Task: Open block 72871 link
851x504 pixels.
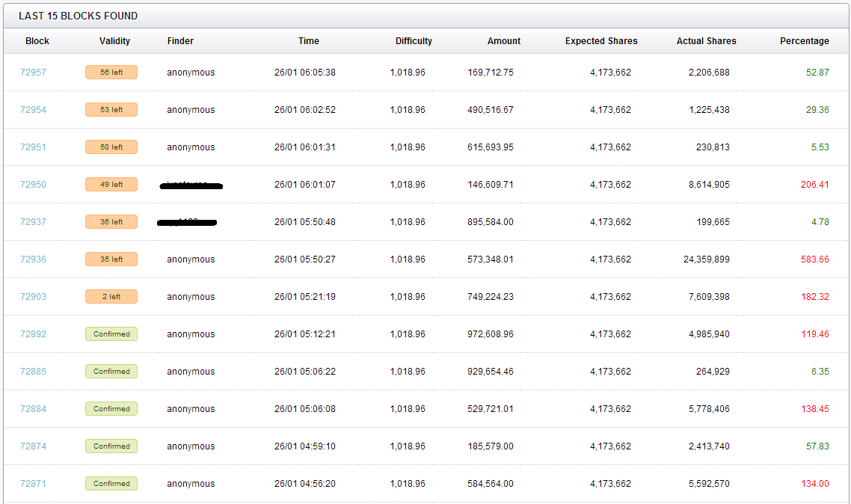Action: [33, 484]
